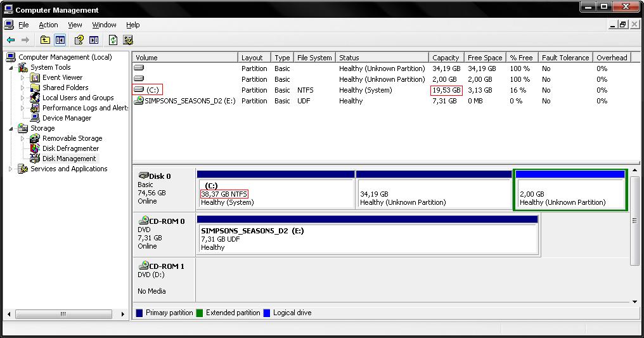644x338 pixels.
Task: Open the Window menu
Action: tap(105, 25)
